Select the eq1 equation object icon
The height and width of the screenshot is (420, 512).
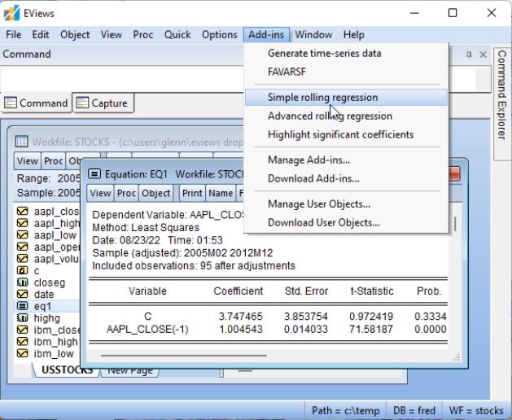(22, 305)
